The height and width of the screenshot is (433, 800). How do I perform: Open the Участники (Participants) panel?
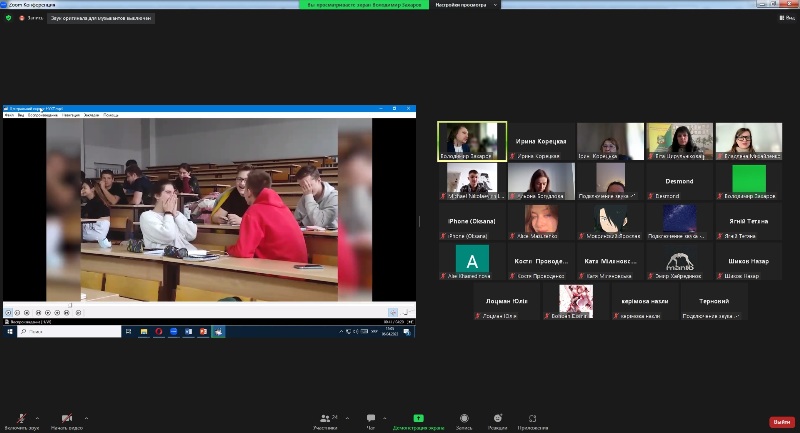[x=324, y=420]
